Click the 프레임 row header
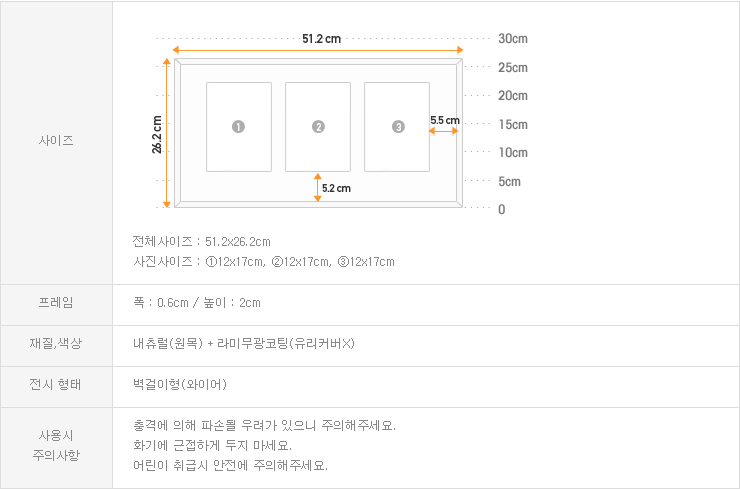The image size is (740, 489). pos(56,302)
